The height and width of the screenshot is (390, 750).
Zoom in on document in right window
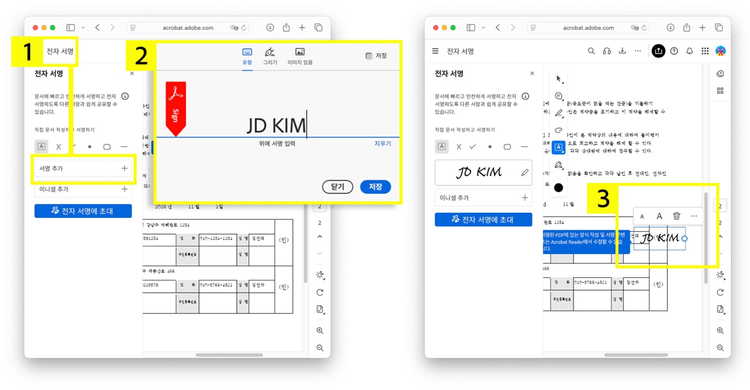(720, 331)
